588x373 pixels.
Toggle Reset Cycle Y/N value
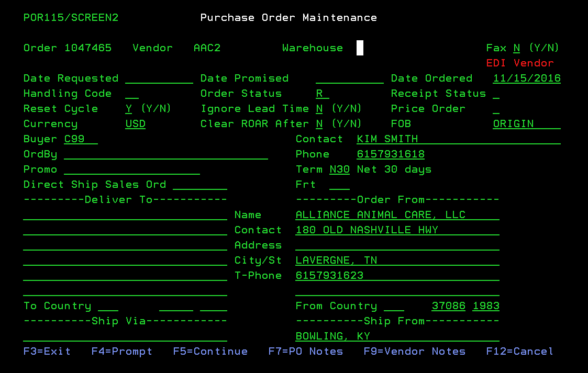(x=128, y=109)
